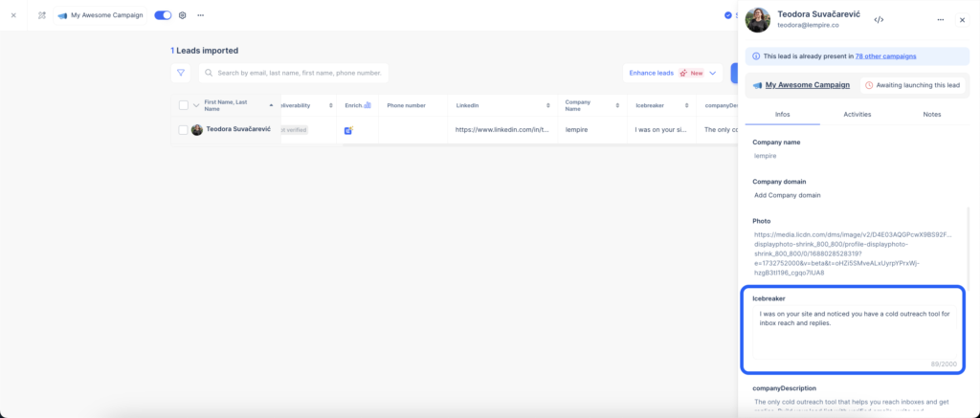
Task: Open the lead panel three-dot options menu
Action: [941, 19]
